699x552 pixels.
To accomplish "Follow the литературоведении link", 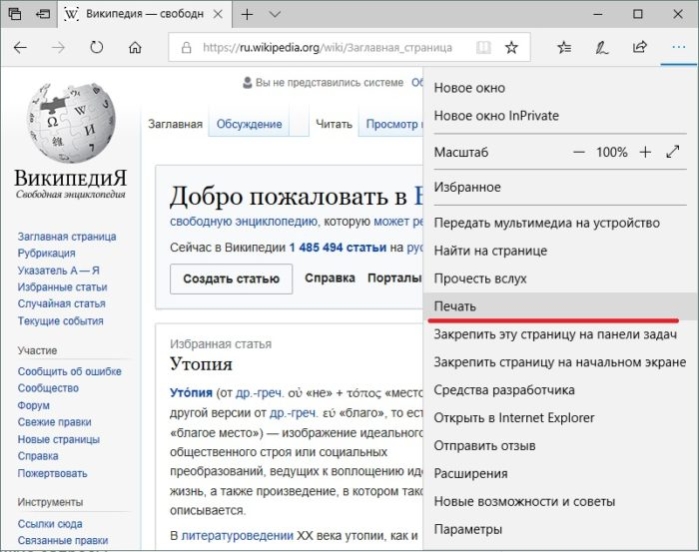I will (x=237, y=536).
